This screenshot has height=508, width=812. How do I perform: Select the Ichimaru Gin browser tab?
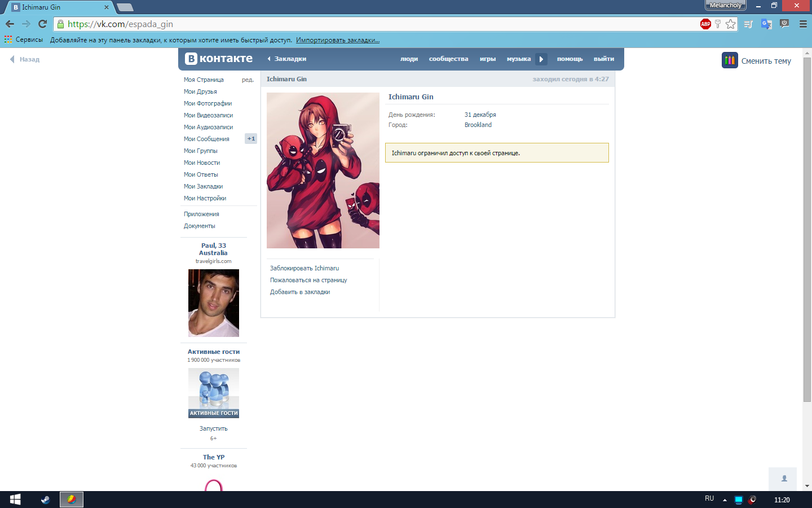pos(59,7)
